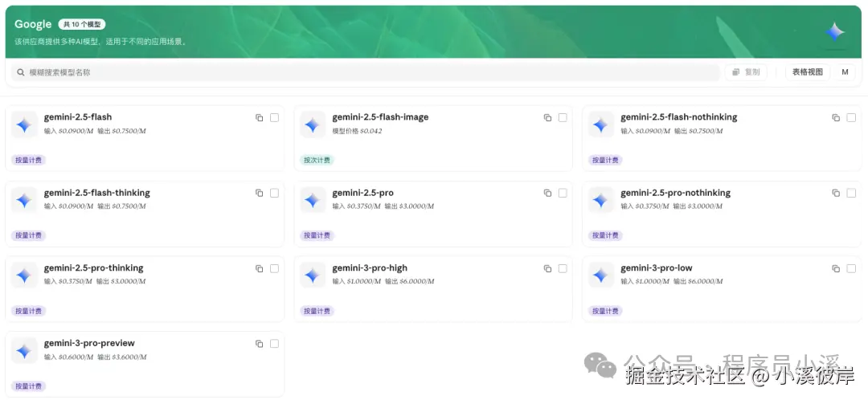The height and width of the screenshot is (400, 868).
Task: Click gemini-3-pro-high price line $1.0000/M
Action: point(383,282)
